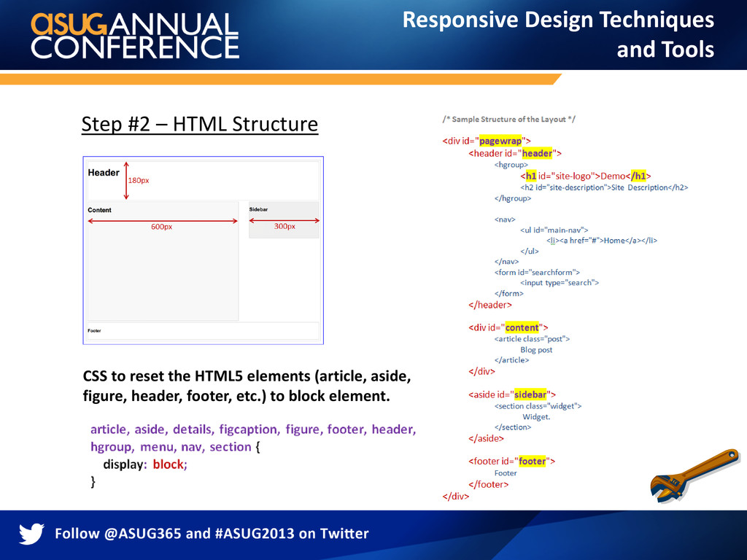Screen dimensions: 747x560
Task: Click the '<input type="search">' code line
Action: (x=560, y=283)
